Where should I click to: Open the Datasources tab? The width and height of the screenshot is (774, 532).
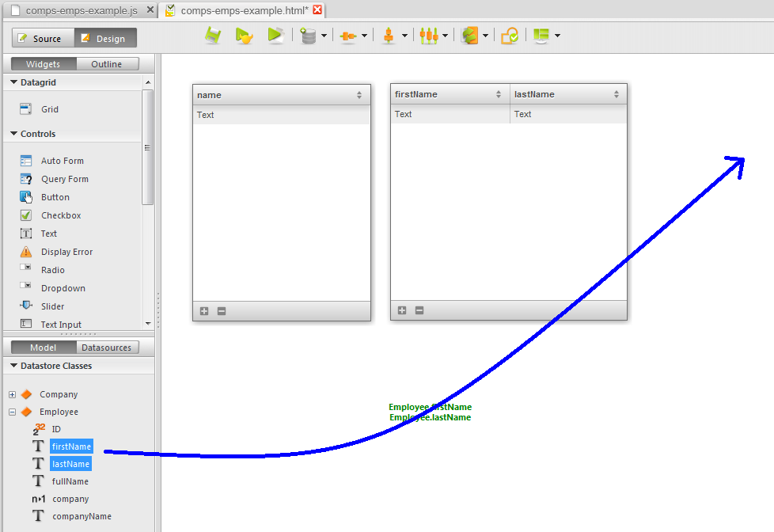106,348
